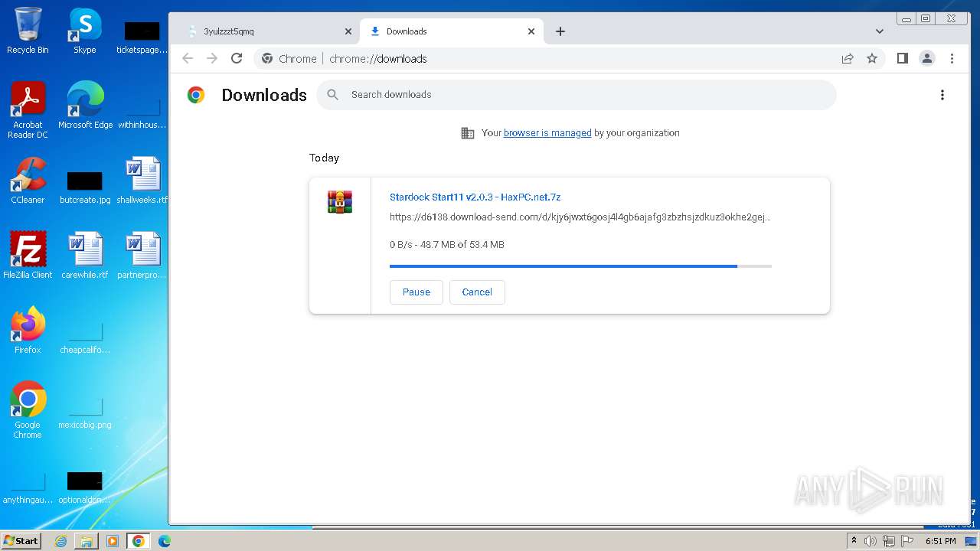980x551 pixels.
Task: Show hidden system tray icons
Action: (x=854, y=541)
